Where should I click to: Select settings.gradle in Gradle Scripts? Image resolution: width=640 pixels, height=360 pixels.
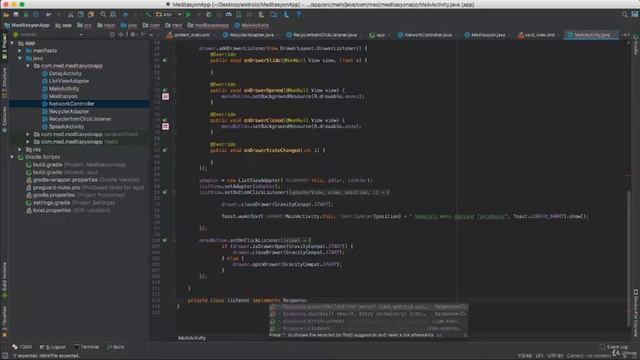[70, 203]
